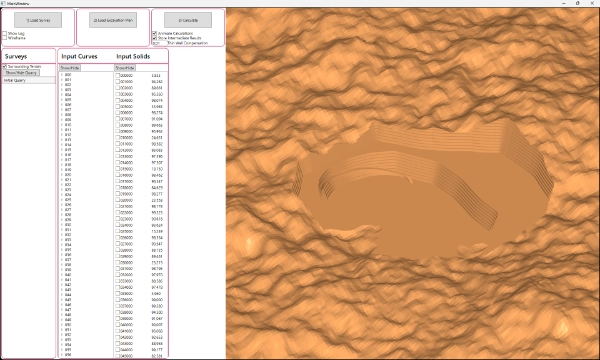Select the Initial Query survey entry
Image resolution: width=600 pixels, height=360 pixels.
[29, 80]
